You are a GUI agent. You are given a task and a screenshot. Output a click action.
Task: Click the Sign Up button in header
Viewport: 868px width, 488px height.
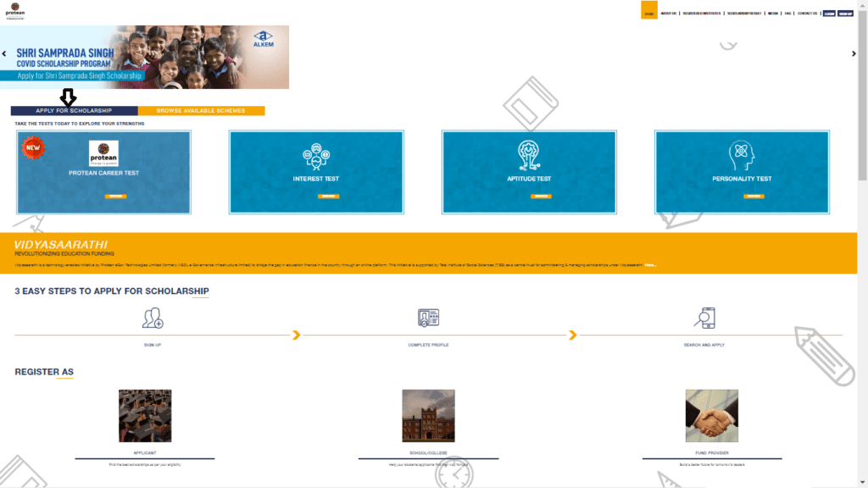point(845,14)
